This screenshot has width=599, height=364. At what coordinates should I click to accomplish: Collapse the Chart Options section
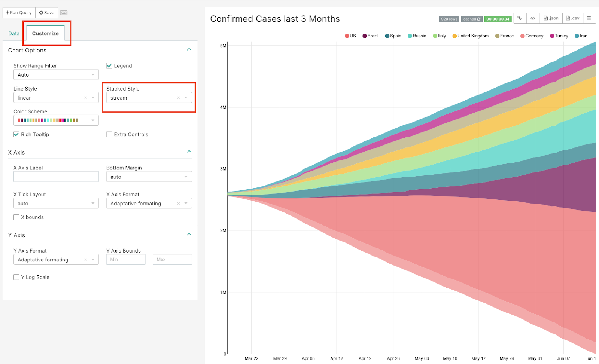click(189, 50)
